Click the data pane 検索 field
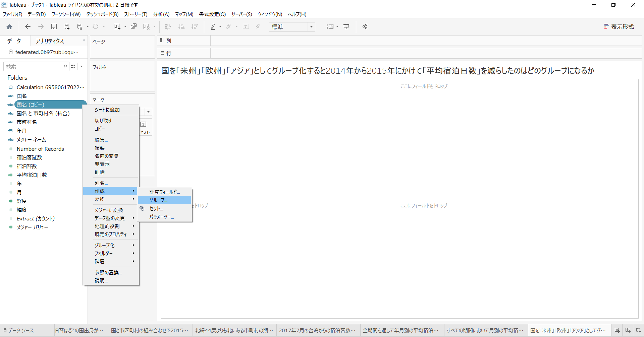This screenshot has height=337, width=644. (36, 66)
